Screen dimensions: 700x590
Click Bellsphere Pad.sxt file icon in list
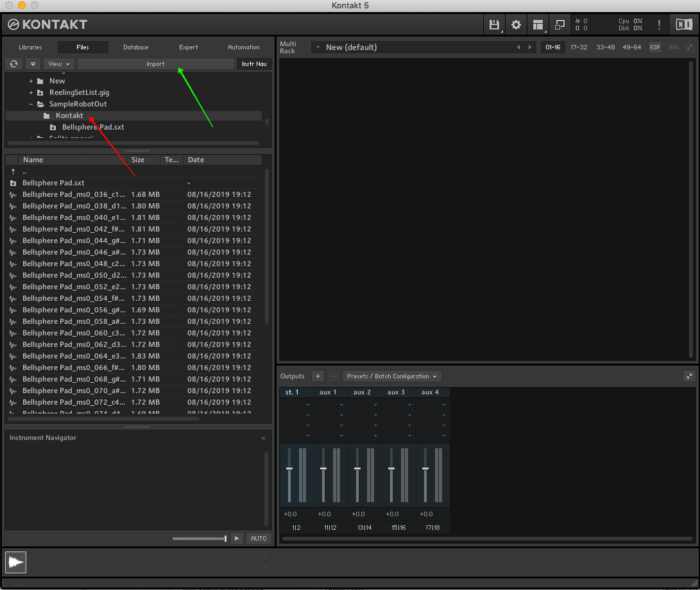point(13,183)
